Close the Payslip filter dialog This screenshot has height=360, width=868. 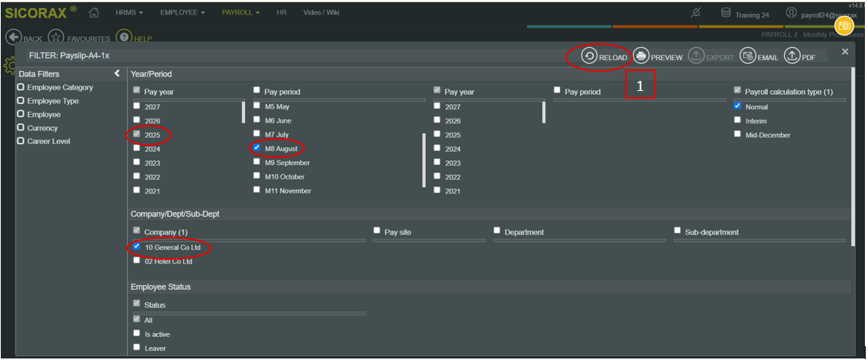(845, 52)
